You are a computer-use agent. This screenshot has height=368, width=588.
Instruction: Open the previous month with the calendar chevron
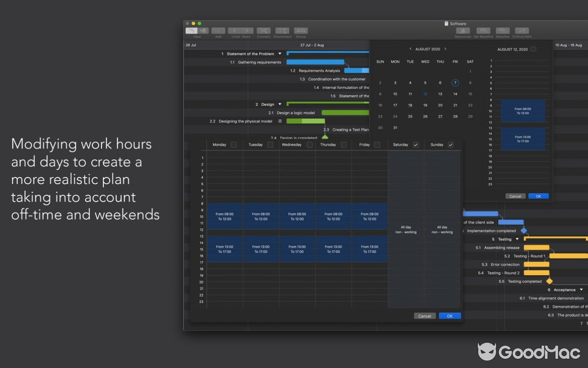pos(410,49)
